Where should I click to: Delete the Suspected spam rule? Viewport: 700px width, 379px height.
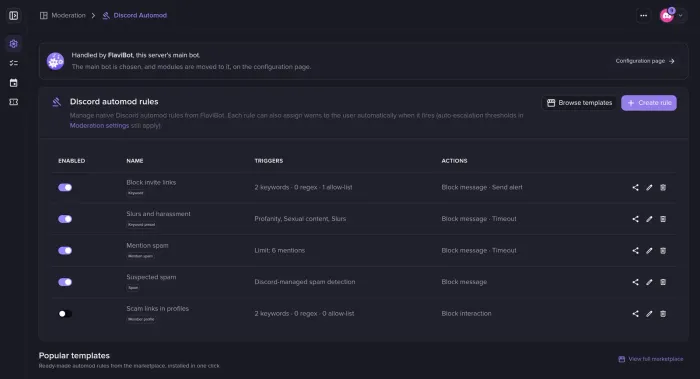[663, 282]
